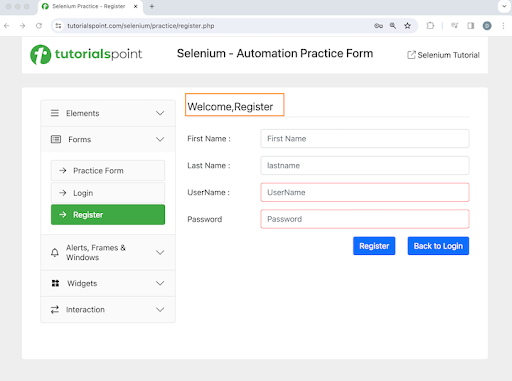This screenshot has width=512, height=381.
Task: Click the address bar URL text
Action: tap(141, 26)
